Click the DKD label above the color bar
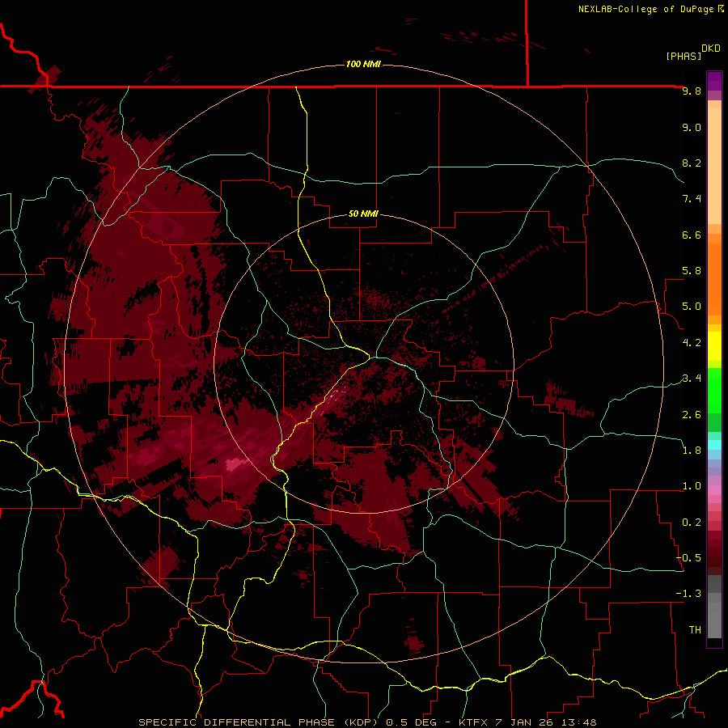Screen dimensions: 728x728 pos(711,49)
